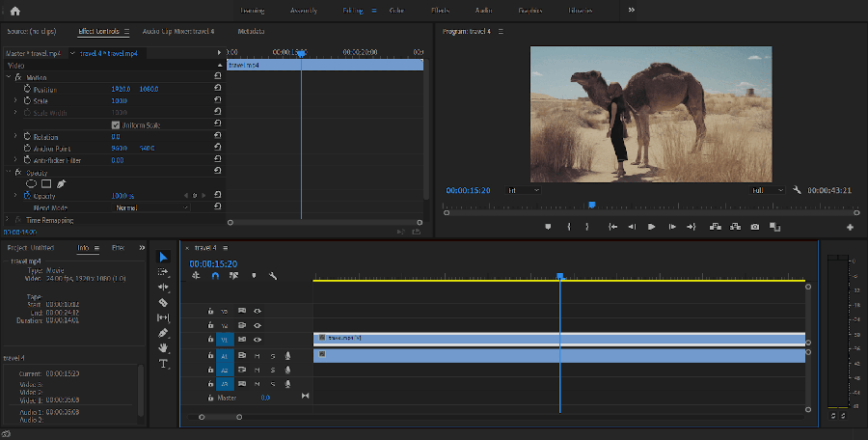Screen dimensions: 868x440
Task: Hide track V1 using its eye icon
Action: tap(258, 340)
